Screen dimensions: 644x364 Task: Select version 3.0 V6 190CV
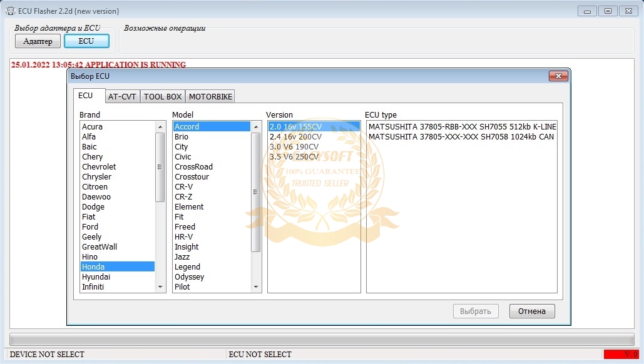point(314,146)
